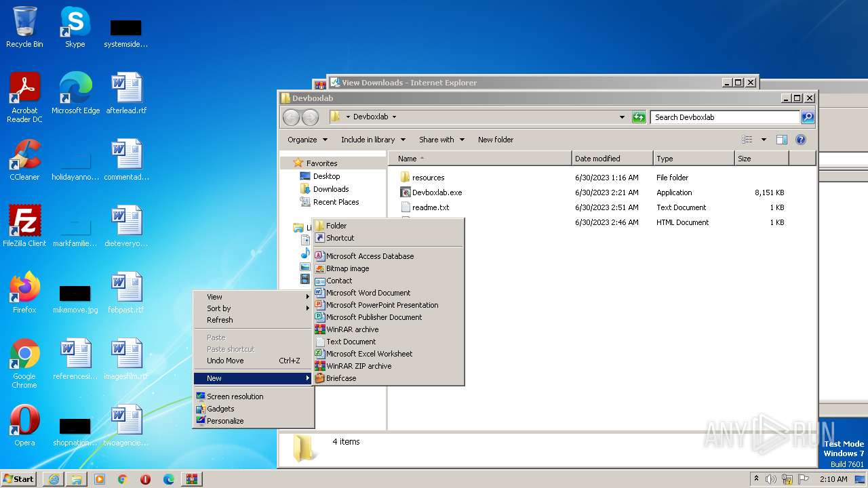Open Google Chrome desktop shortcut
868x488 pixels.
(x=24, y=363)
